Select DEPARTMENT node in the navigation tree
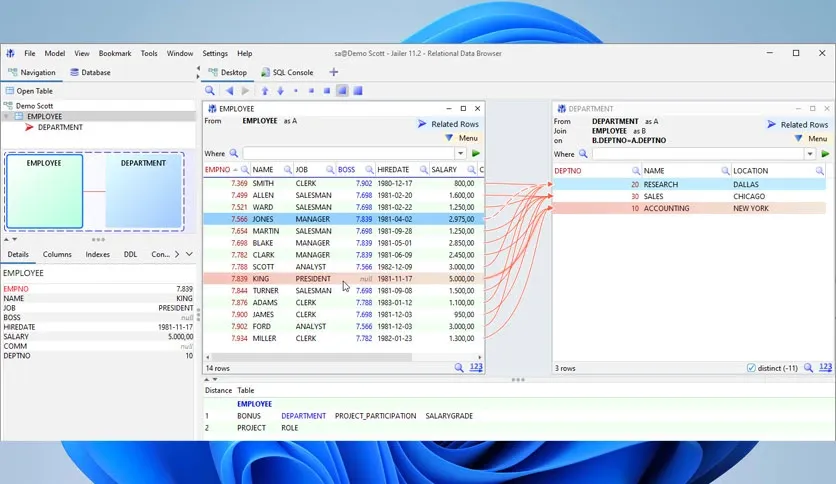This screenshot has width=836, height=484. 60,127
